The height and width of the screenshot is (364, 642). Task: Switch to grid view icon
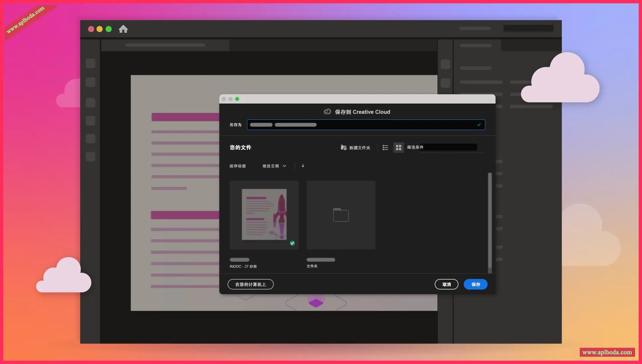398,148
